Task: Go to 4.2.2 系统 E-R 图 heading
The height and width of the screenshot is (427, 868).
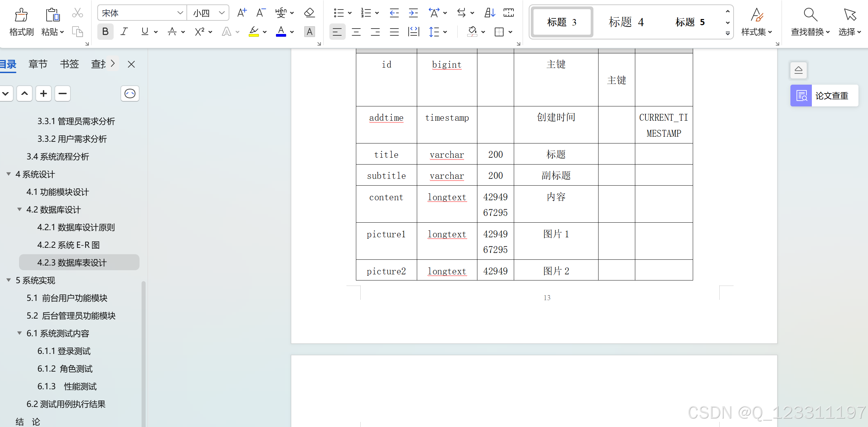Action: [x=68, y=245]
